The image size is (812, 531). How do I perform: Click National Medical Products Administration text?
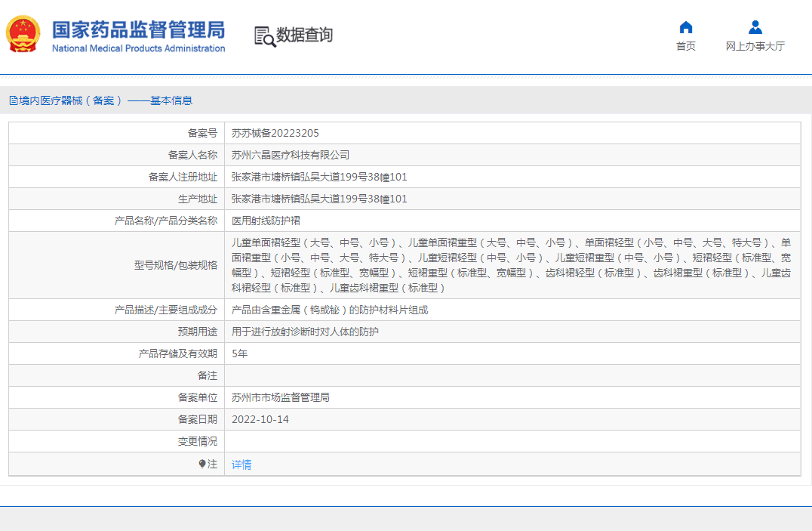(x=138, y=48)
